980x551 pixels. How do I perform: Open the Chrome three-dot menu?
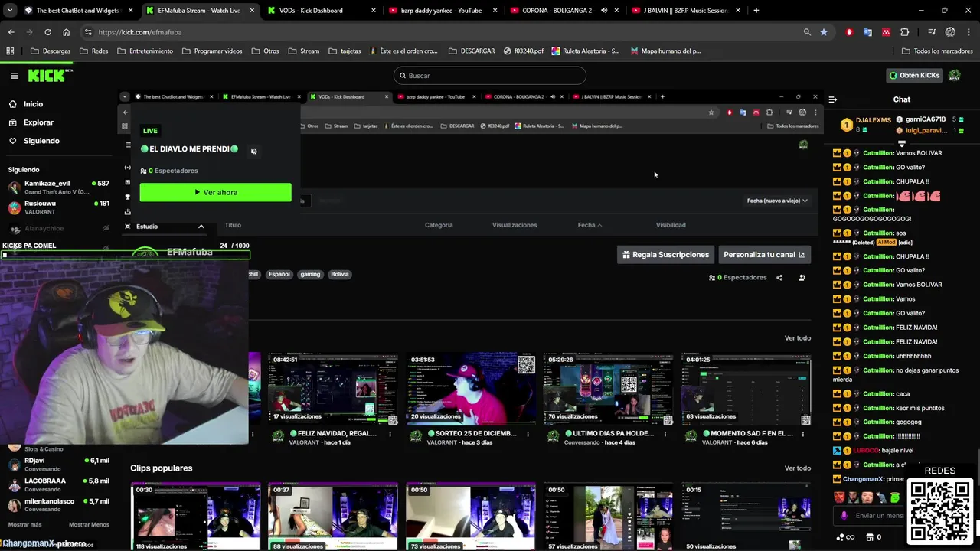(x=969, y=32)
